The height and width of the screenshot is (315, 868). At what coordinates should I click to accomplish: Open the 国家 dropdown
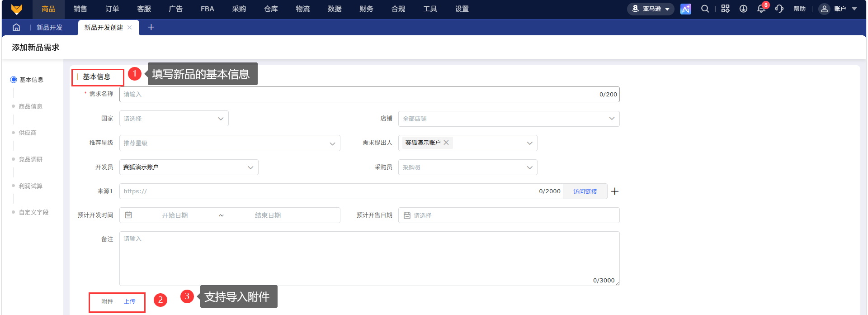click(x=174, y=119)
